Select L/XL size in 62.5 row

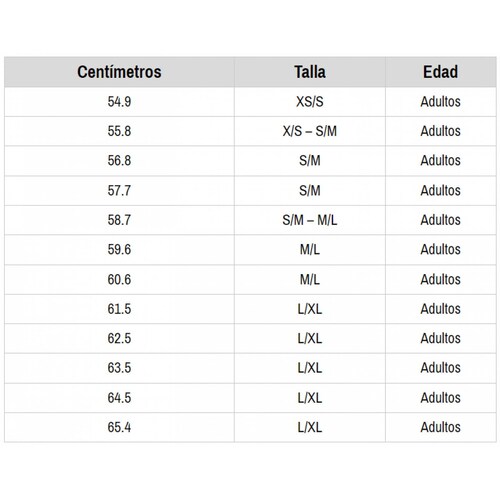point(310,339)
